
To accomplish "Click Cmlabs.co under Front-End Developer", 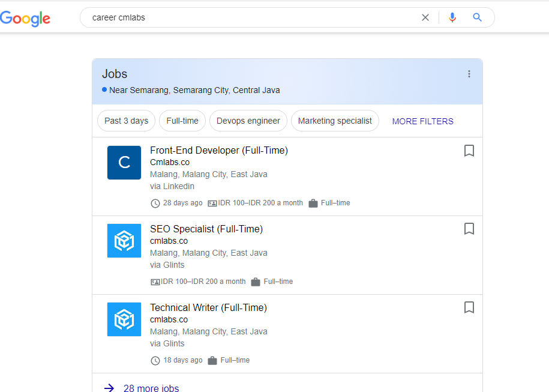I will click(170, 162).
